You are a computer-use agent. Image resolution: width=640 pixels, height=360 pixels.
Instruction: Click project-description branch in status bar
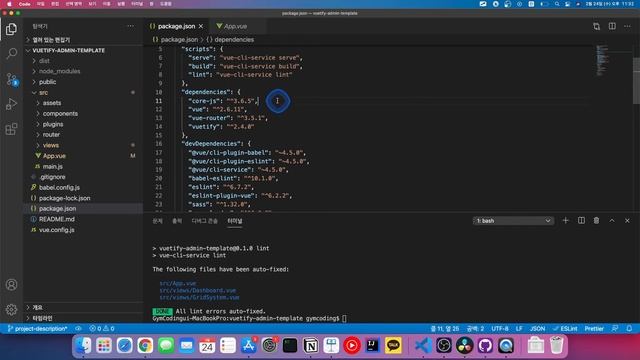[x=38, y=329]
